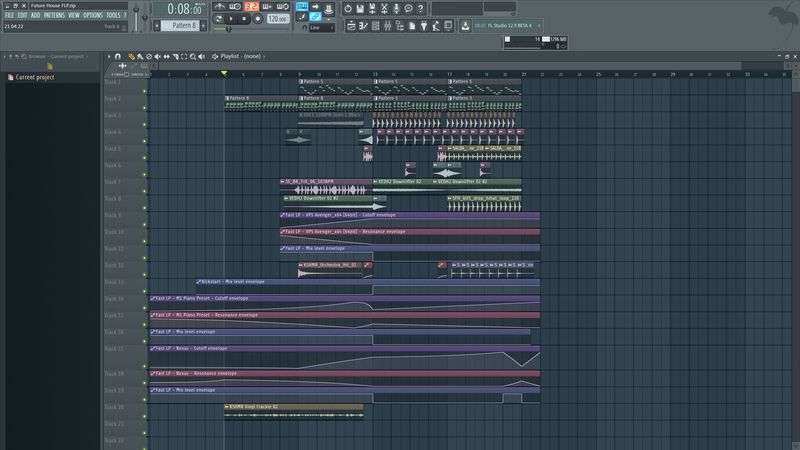Image resolution: width=800 pixels, height=450 pixels.
Task: Click the record button in transport
Action: point(258,19)
